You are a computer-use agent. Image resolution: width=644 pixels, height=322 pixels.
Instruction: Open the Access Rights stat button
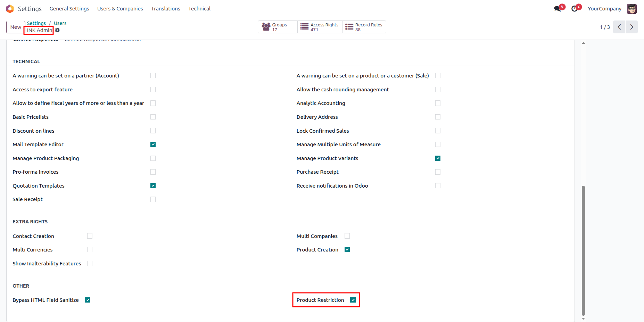point(320,27)
